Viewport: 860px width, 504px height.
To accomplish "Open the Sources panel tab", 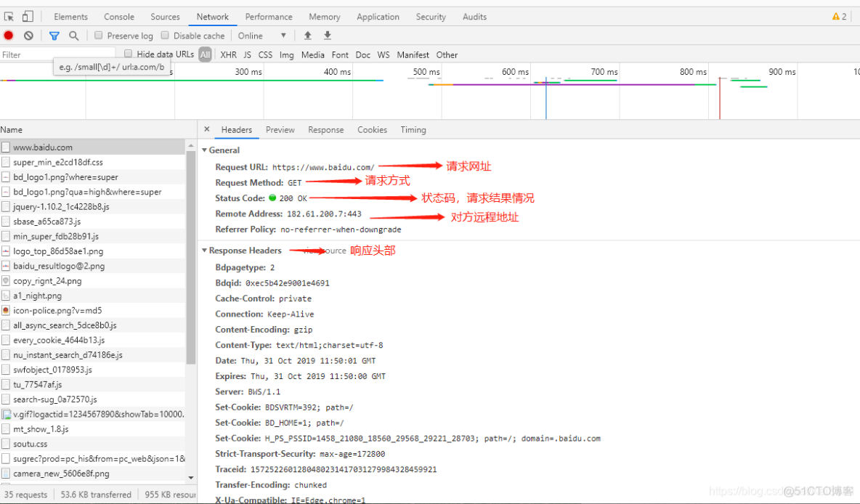I will [x=165, y=17].
